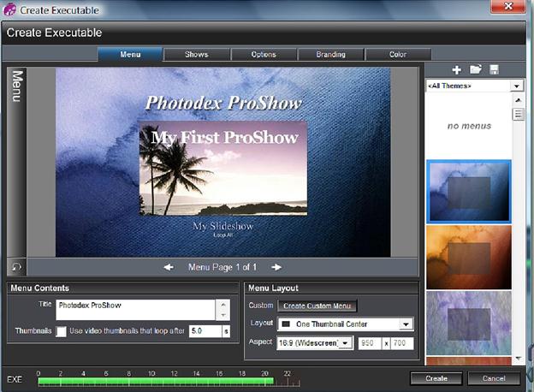This screenshot has height=392, width=534.
Task: Go to next menu page arrow
Action: point(276,267)
